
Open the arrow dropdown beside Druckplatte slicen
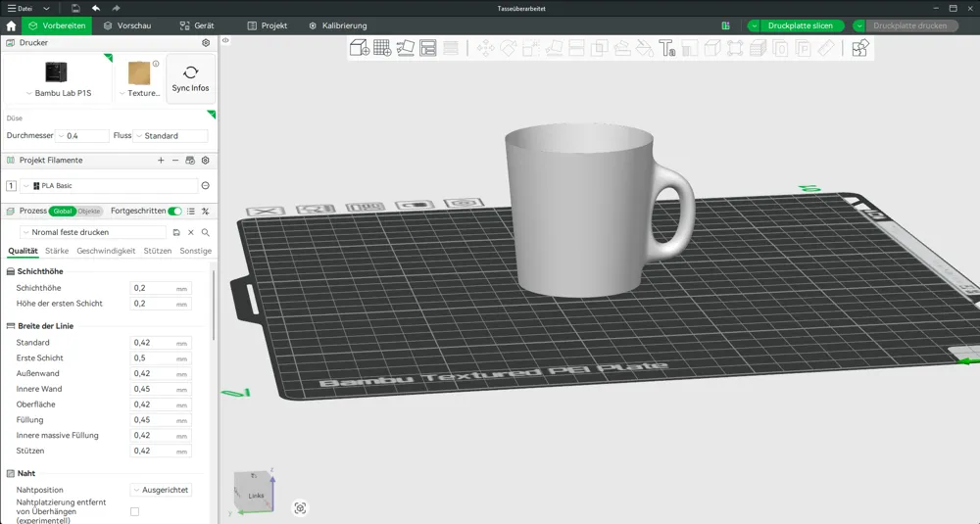point(755,25)
